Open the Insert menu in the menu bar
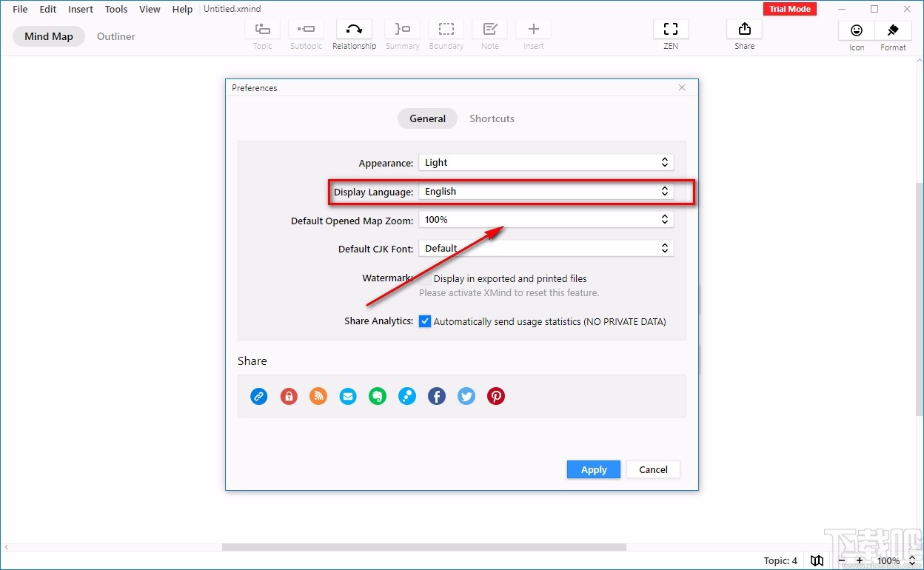924x570 pixels. coord(81,9)
